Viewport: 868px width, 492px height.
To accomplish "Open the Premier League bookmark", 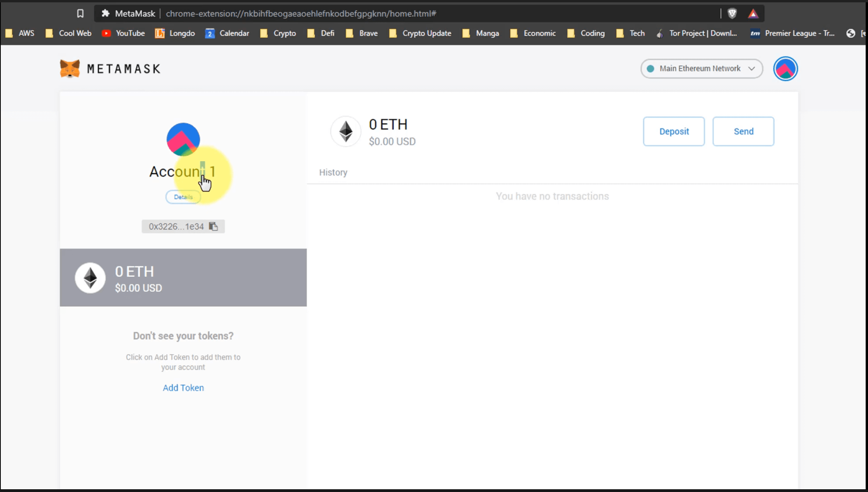I will [x=793, y=33].
